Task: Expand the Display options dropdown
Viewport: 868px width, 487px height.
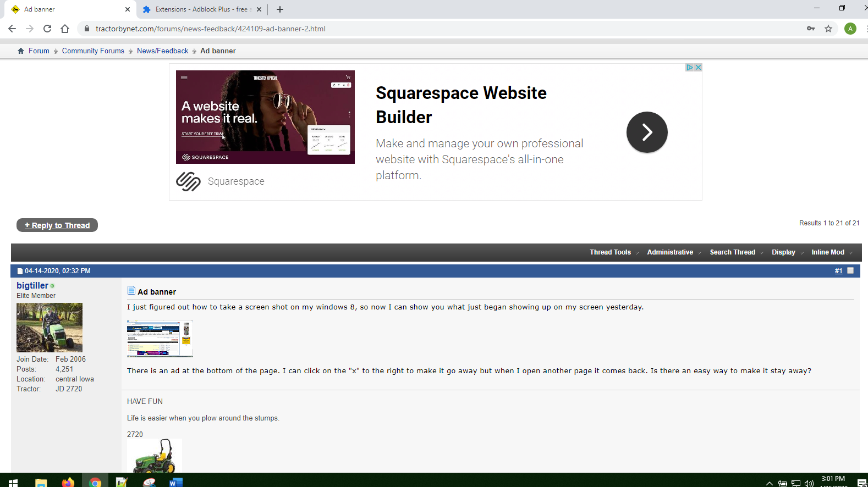Action: 783,252
